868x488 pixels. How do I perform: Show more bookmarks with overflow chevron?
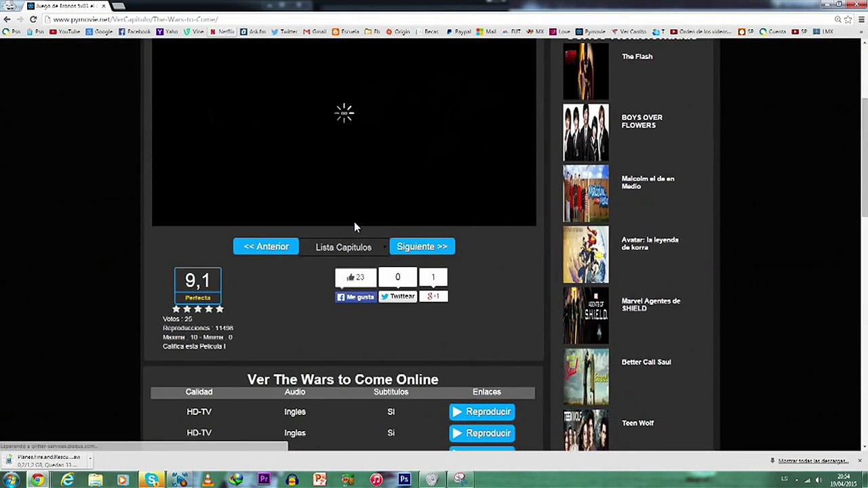(x=861, y=32)
